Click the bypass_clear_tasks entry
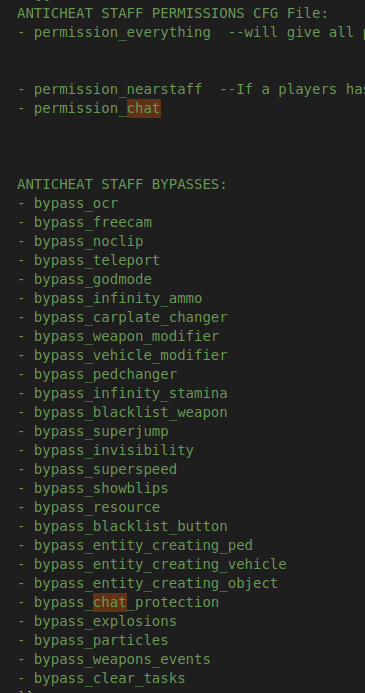 click(x=110, y=678)
